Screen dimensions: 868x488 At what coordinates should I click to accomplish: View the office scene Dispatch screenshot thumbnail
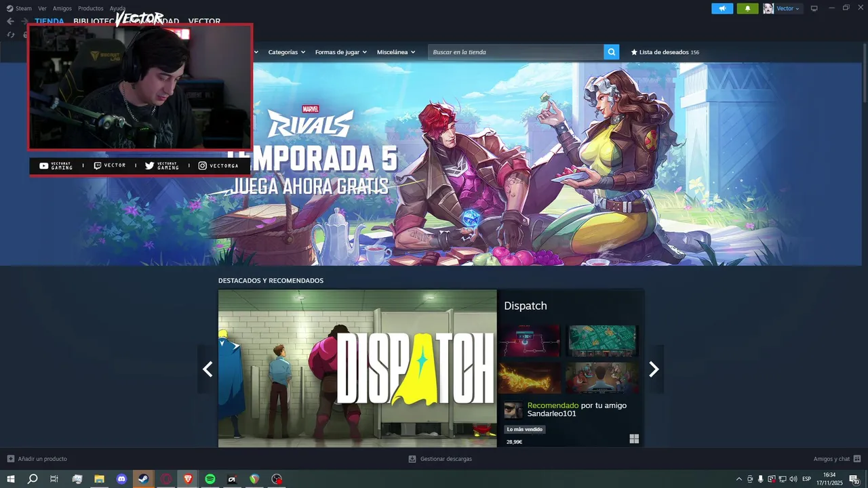(x=602, y=378)
